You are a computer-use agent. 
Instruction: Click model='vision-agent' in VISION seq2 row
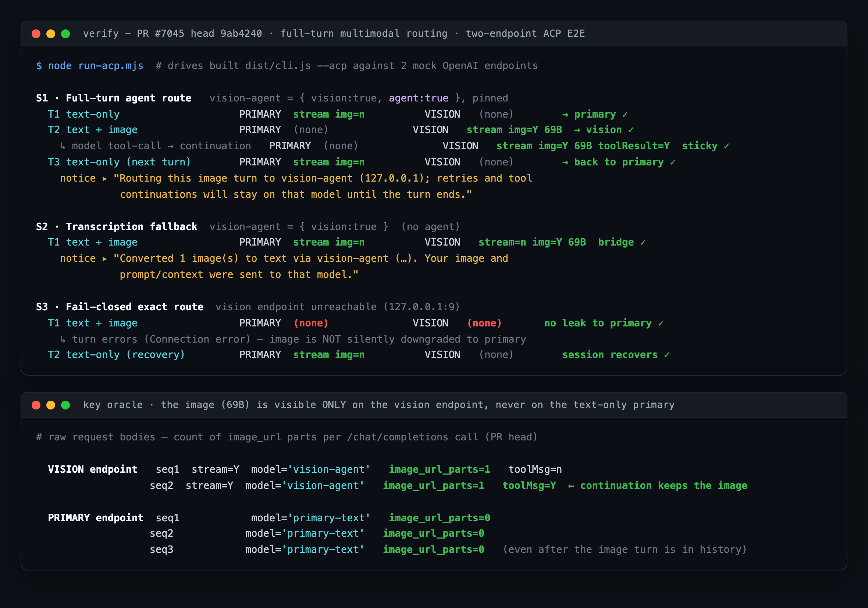[x=305, y=485]
